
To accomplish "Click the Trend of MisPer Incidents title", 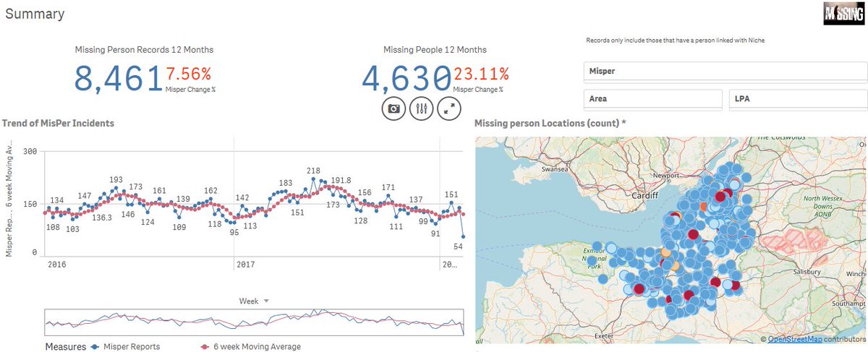I will coord(59,124).
